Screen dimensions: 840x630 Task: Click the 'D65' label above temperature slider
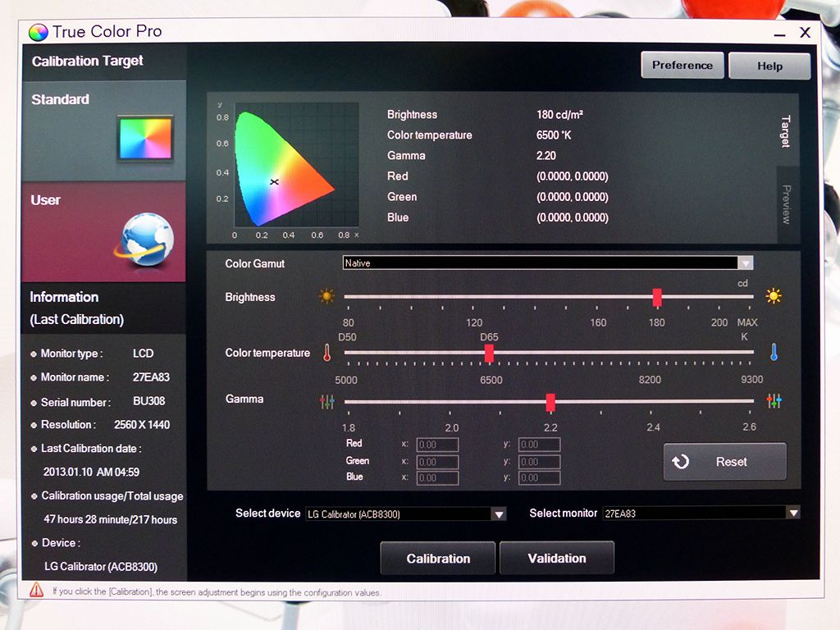(489, 337)
